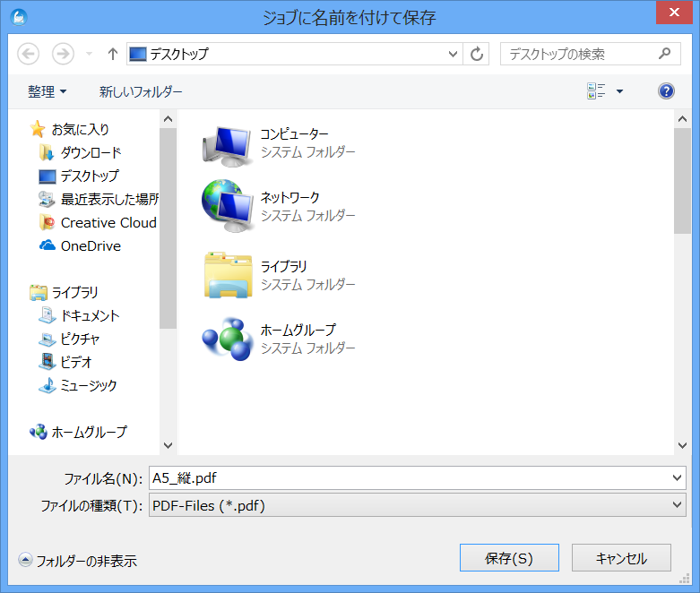This screenshot has height=593, width=700.
Task: Open ピクチャ library
Action: [80, 339]
